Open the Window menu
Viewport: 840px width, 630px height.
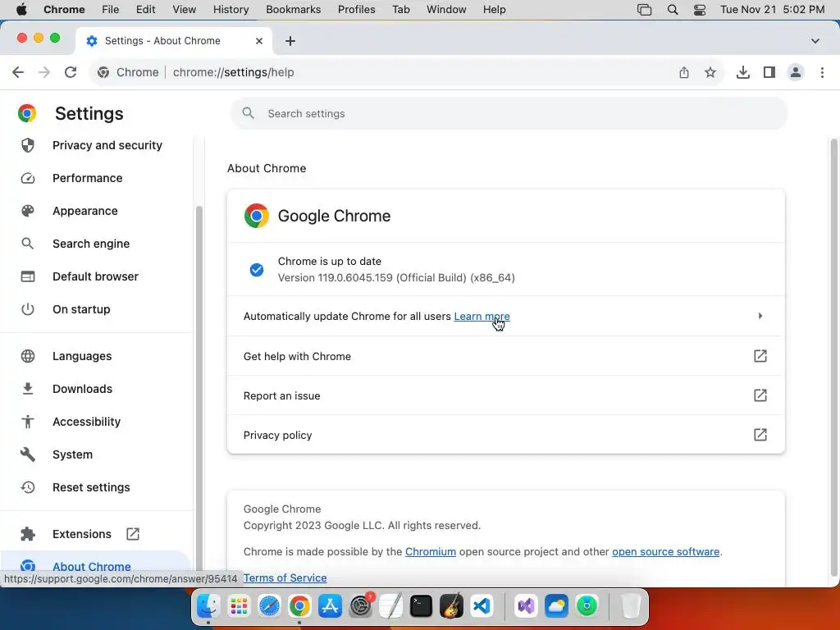446,10
